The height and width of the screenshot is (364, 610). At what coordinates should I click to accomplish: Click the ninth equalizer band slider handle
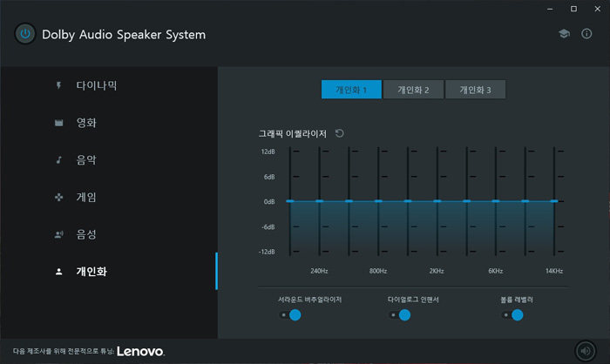click(525, 201)
